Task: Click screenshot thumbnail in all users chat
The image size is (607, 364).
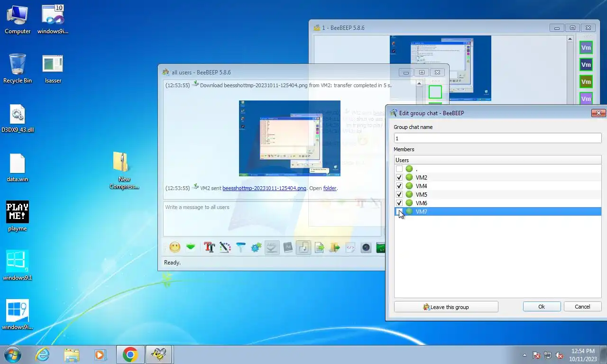Action: [x=289, y=138]
